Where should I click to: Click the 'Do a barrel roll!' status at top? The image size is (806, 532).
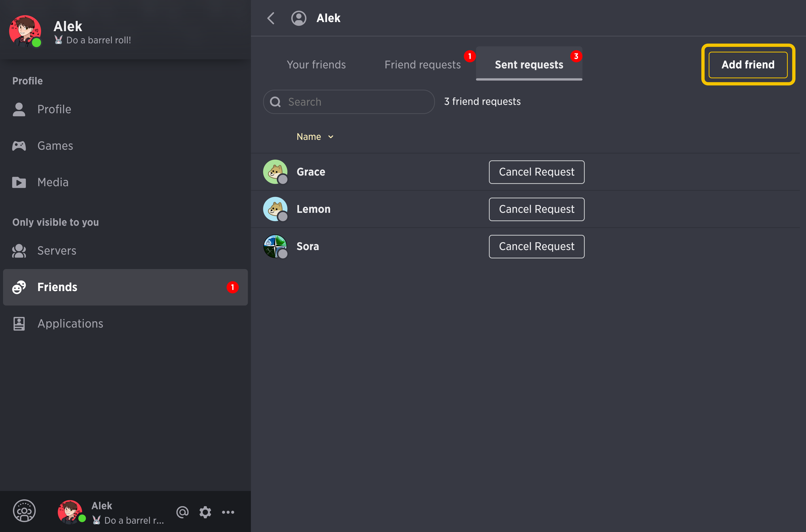coord(93,40)
